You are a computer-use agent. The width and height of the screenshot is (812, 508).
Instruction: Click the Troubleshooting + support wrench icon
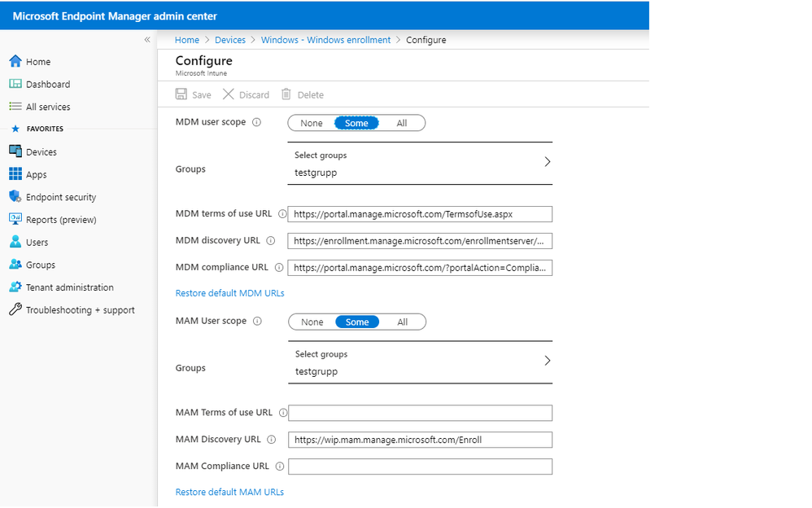pos(15,310)
